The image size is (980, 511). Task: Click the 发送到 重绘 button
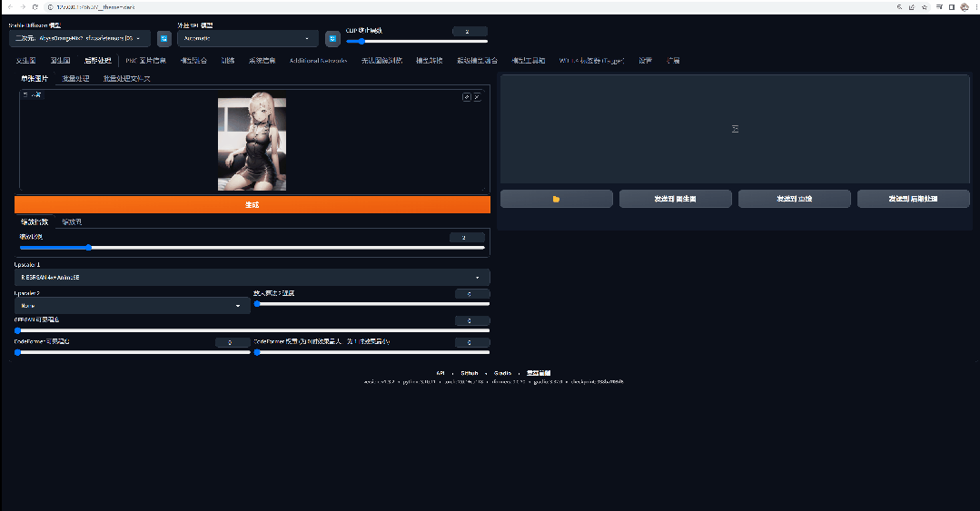click(x=795, y=199)
